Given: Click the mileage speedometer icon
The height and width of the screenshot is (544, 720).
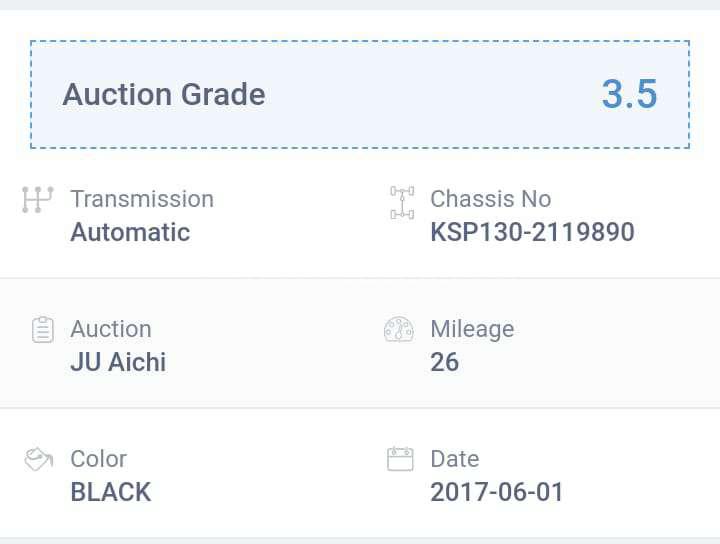Looking at the screenshot, I should 399,330.
